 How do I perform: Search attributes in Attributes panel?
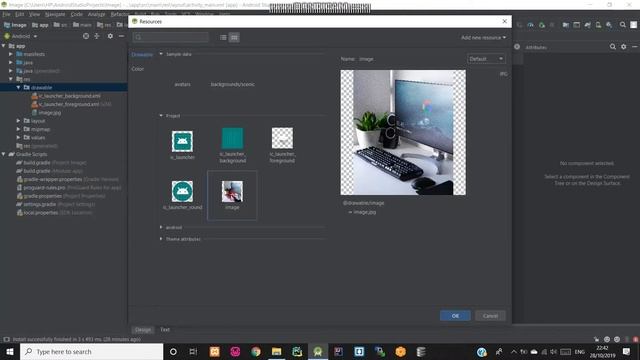click(x=613, y=47)
